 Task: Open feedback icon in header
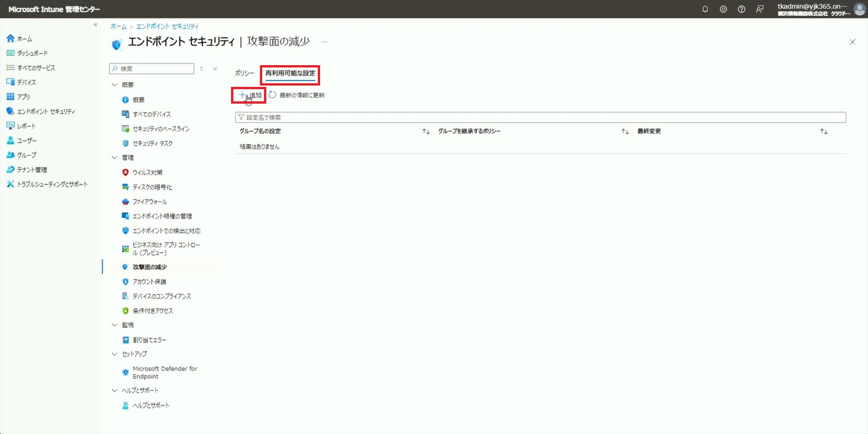coord(759,9)
